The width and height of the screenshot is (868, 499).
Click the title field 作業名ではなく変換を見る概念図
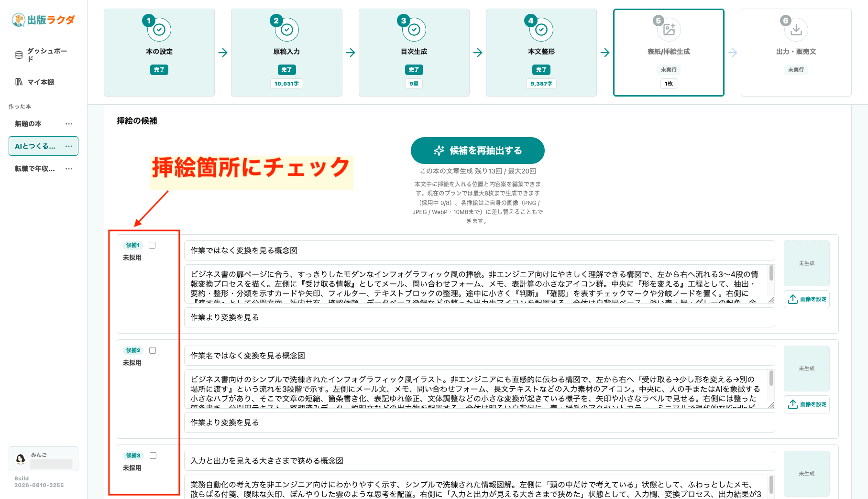point(480,356)
